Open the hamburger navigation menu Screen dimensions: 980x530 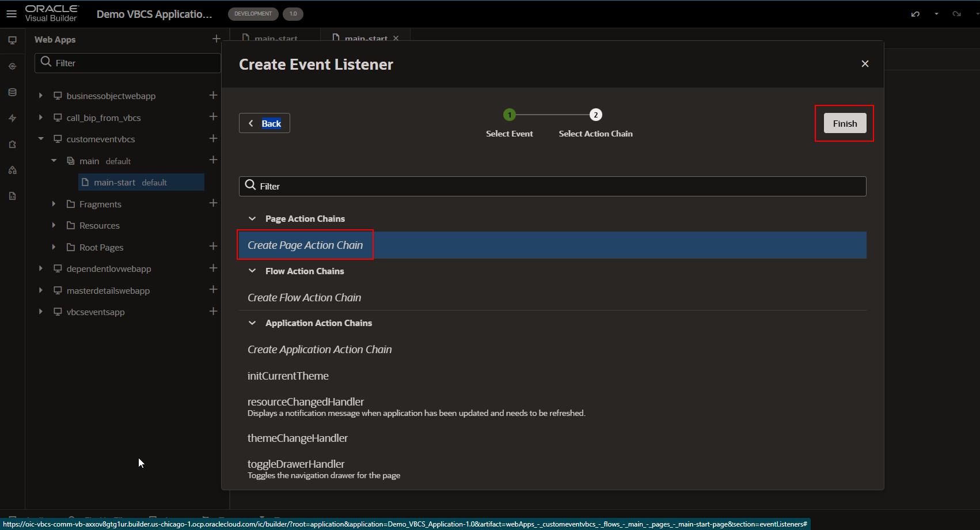pos(12,14)
